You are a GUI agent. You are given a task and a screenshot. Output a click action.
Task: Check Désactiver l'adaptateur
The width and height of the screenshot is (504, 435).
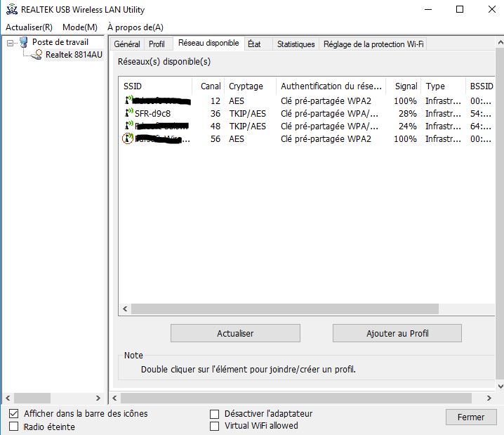[x=214, y=414]
